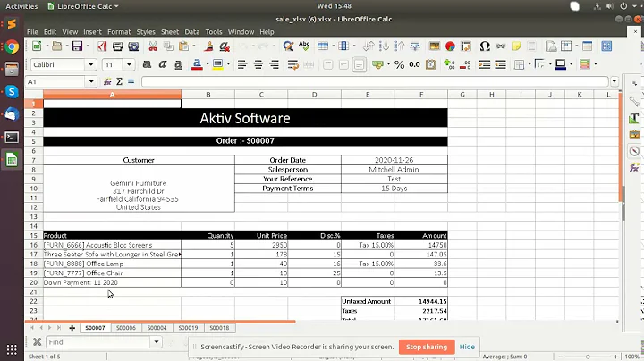Increase indent icon
The height and width of the screenshot is (361, 644).
[485, 64]
